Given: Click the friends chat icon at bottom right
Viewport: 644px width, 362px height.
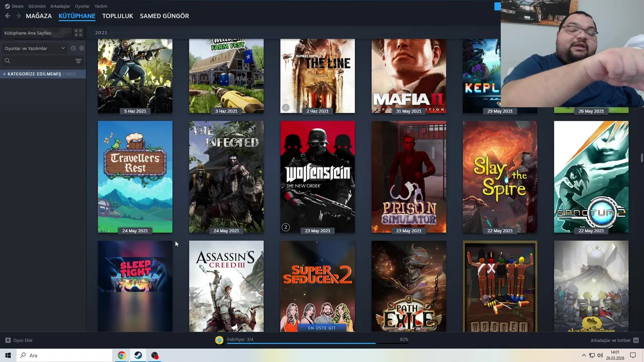Looking at the screenshot, I should point(636,340).
